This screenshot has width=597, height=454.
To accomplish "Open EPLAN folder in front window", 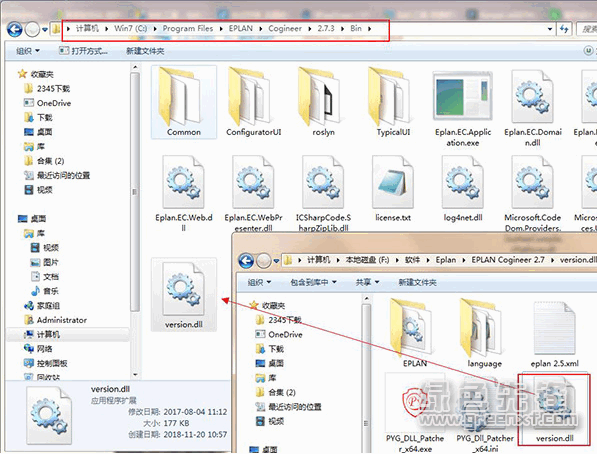I will (415, 333).
